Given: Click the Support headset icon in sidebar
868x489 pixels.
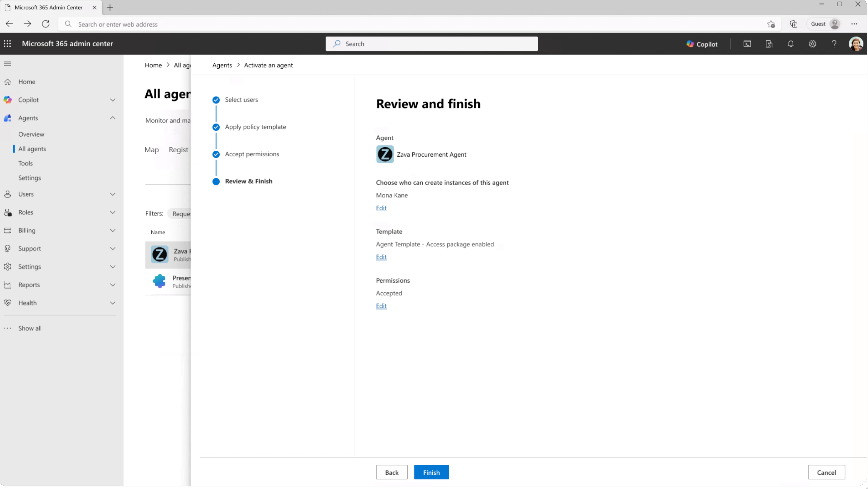Looking at the screenshot, I should (7, 249).
